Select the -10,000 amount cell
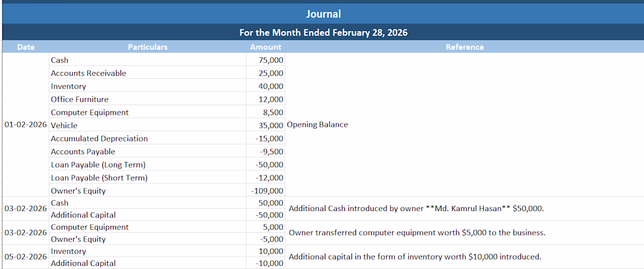 265,263
